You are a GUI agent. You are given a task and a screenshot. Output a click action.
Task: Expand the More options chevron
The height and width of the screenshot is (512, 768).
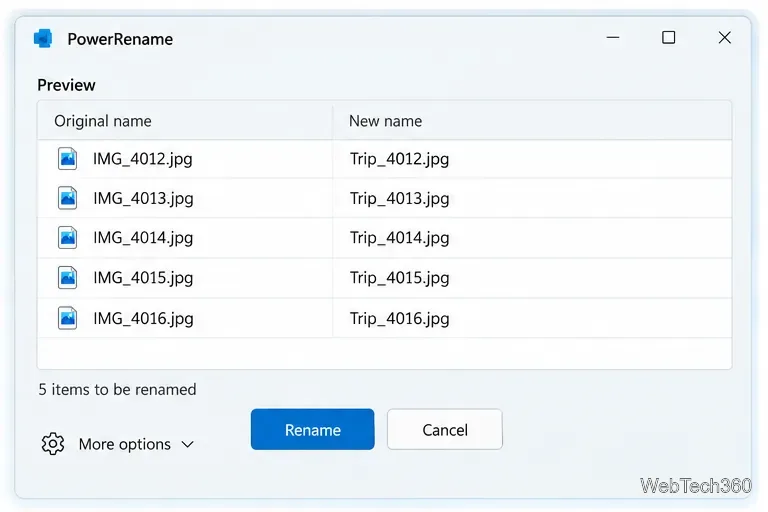[x=188, y=444]
